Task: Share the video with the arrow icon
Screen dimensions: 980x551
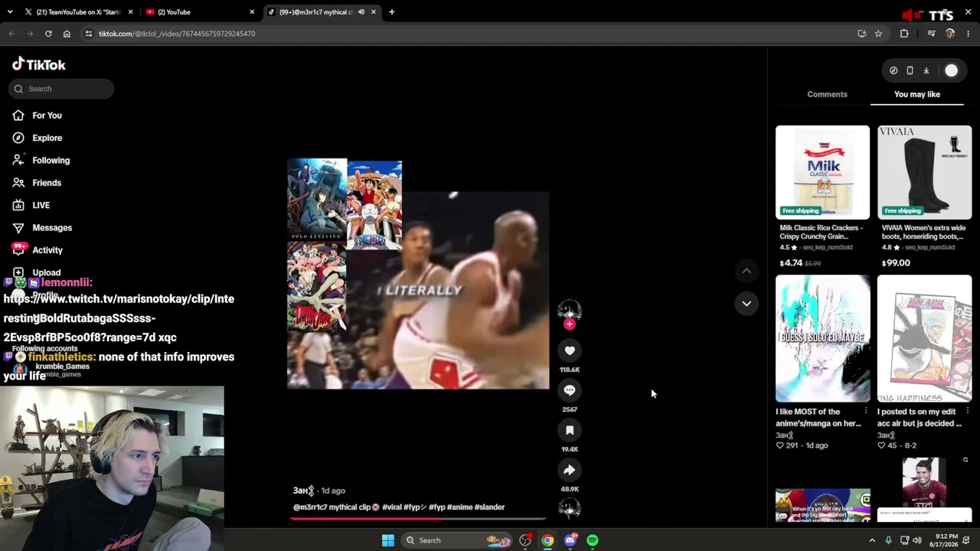Action: pos(570,470)
